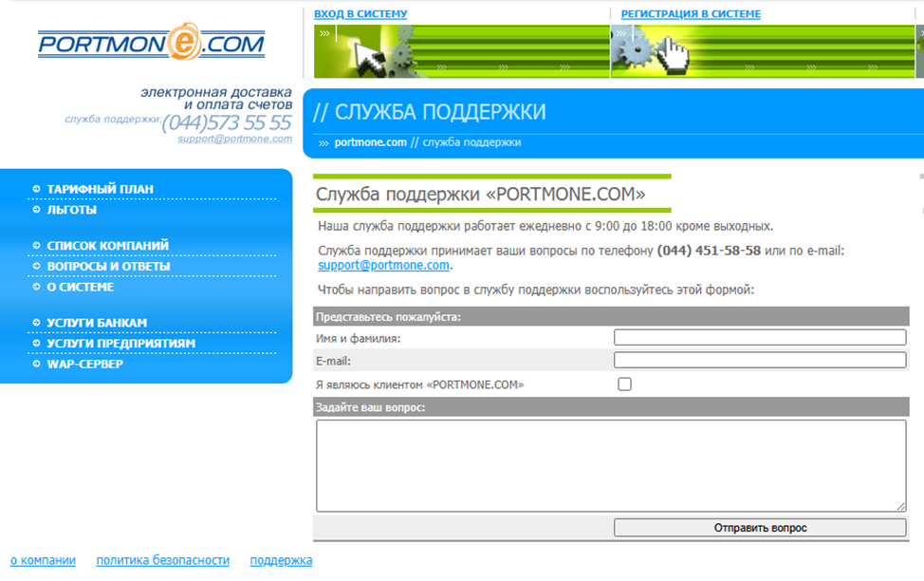Open the ВОПРОСЫ И ОТВЕТЫ menu item

108,266
